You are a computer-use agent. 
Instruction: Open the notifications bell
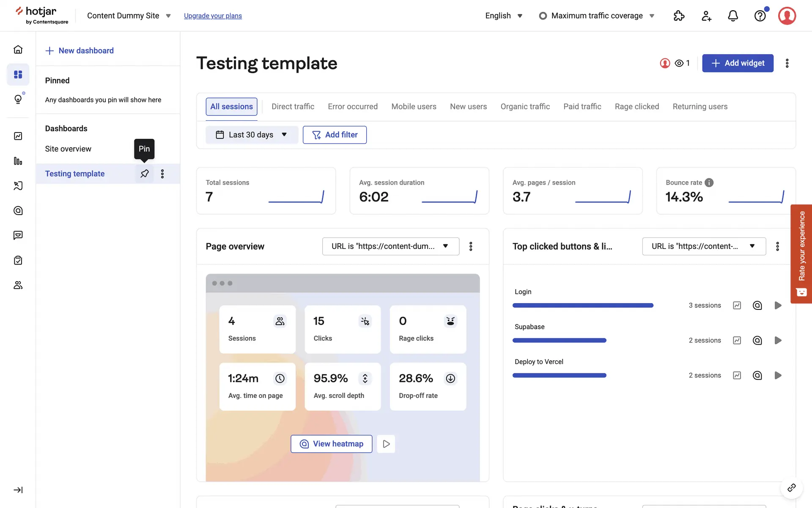pos(733,16)
